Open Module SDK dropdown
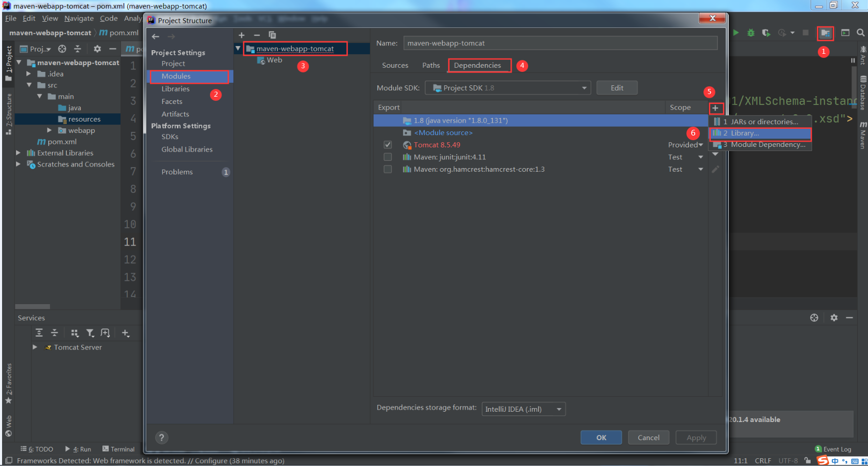 coord(507,88)
